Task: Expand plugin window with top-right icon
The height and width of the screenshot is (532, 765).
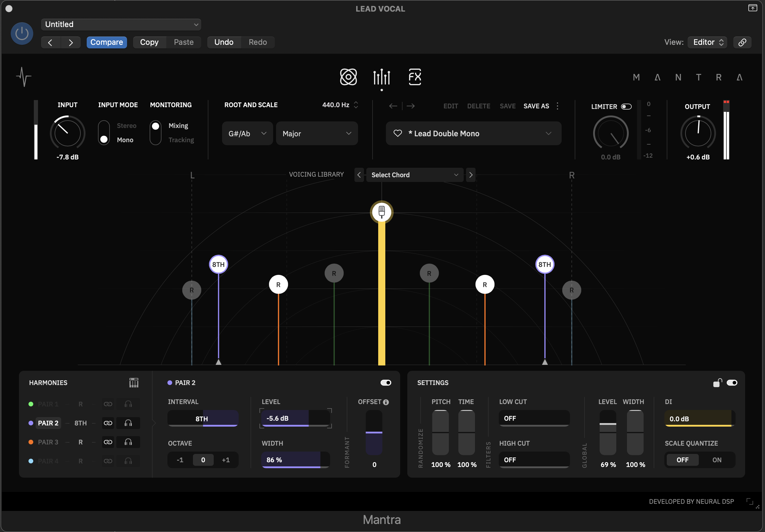Action: click(x=752, y=8)
